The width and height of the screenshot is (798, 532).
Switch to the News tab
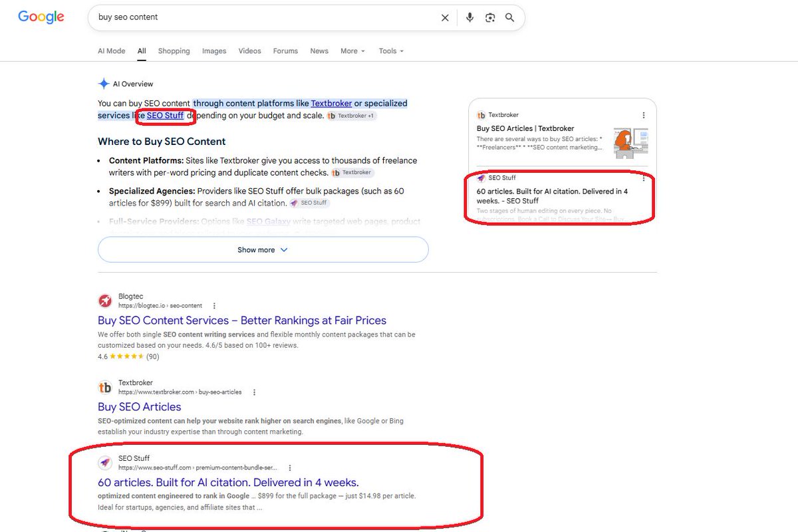point(319,51)
